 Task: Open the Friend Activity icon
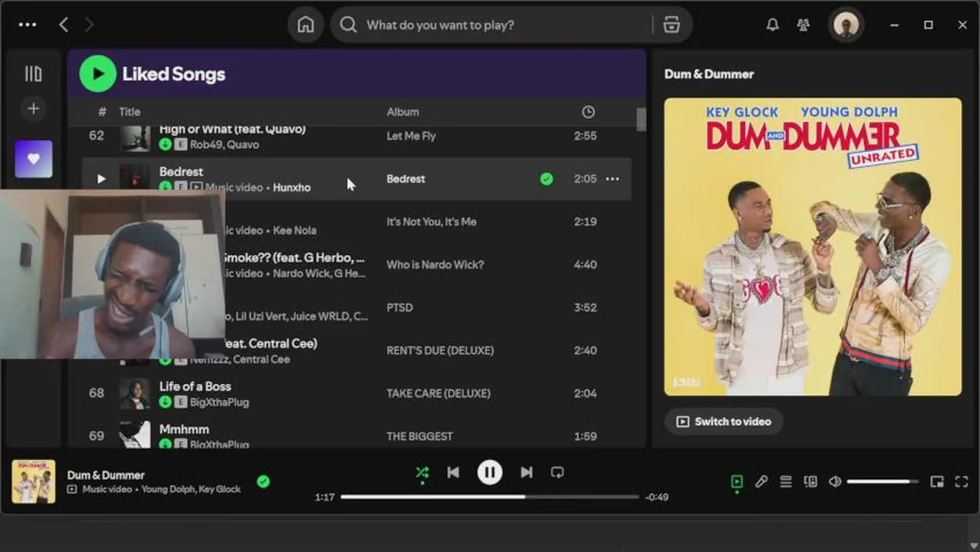[803, 25]
